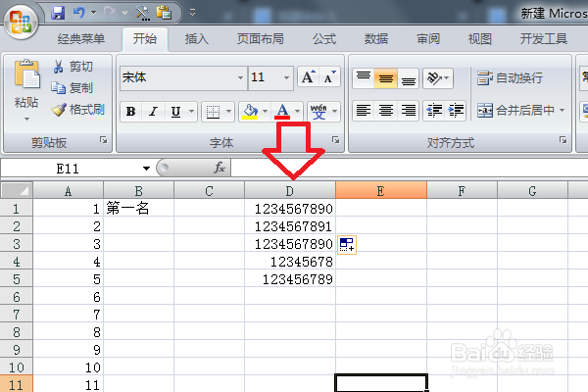Click the Select All corner button

click(x=17, y=191)
